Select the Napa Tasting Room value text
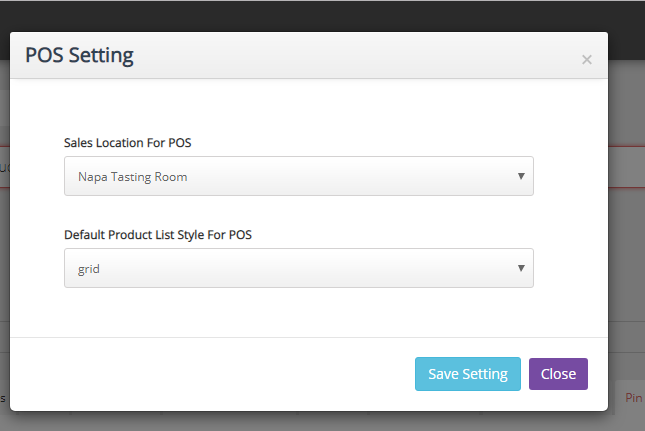Screen dimensions: 645x431 tap(133, 177)
